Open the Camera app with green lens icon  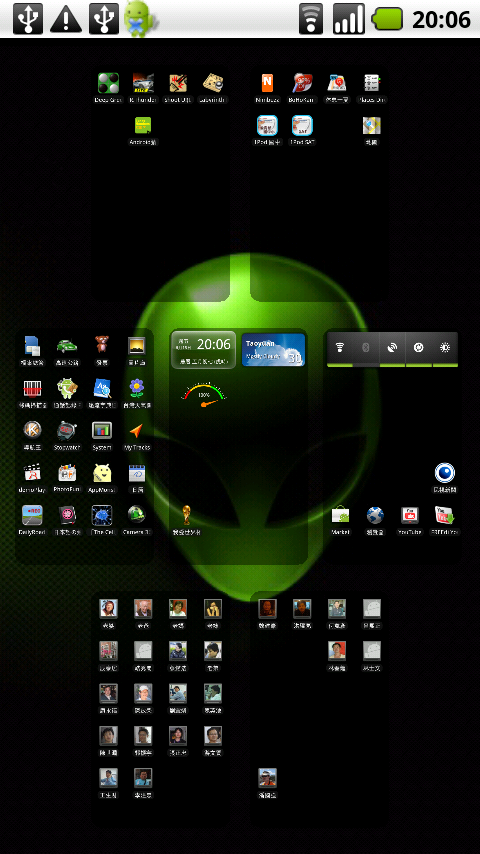[x=136, y=515]
